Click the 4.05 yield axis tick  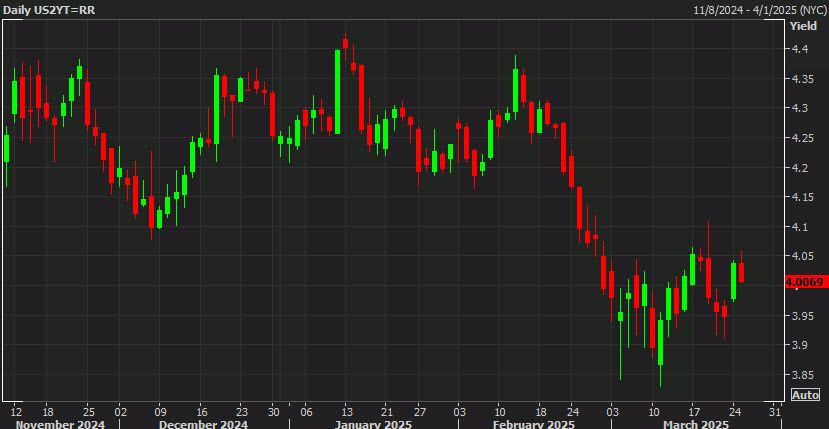click(x=803, y=257)
